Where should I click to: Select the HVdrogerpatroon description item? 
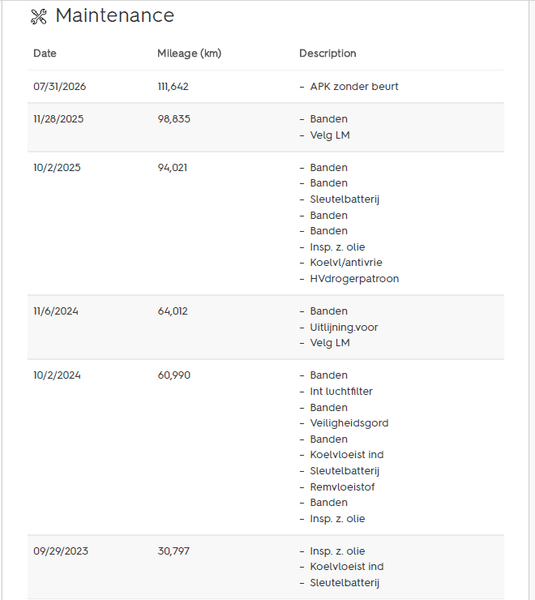pos(354,279)
